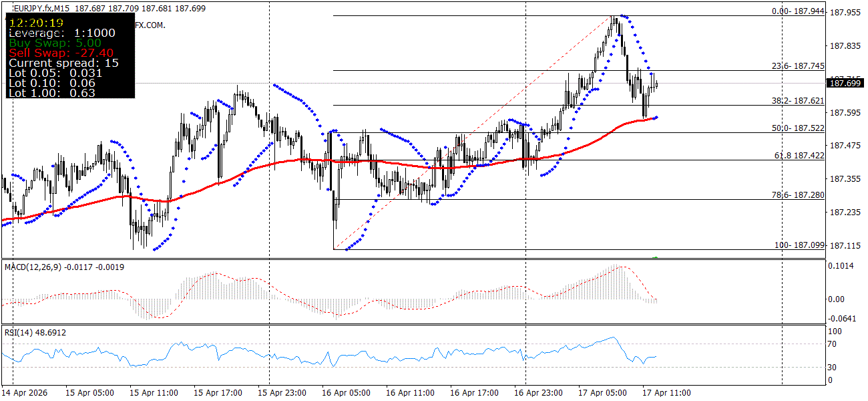Click the 15 Apr 05:00 time label
Viewport: 868px width, 401px height.
pos(89,393)
